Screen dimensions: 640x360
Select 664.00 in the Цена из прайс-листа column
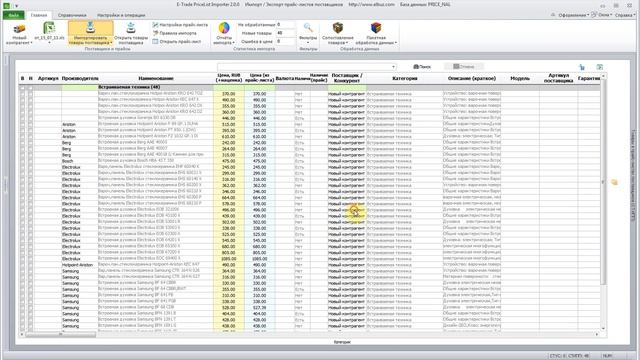(260, 198)
